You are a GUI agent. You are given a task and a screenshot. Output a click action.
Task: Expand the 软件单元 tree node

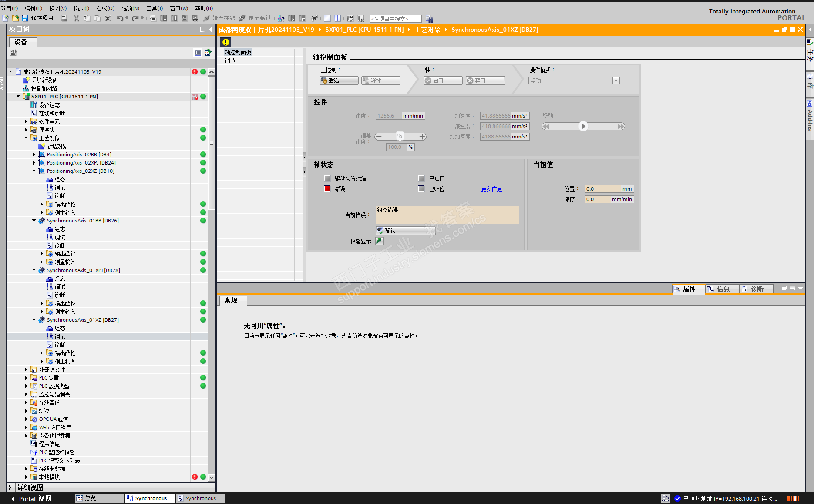click(x=26, y=121)
